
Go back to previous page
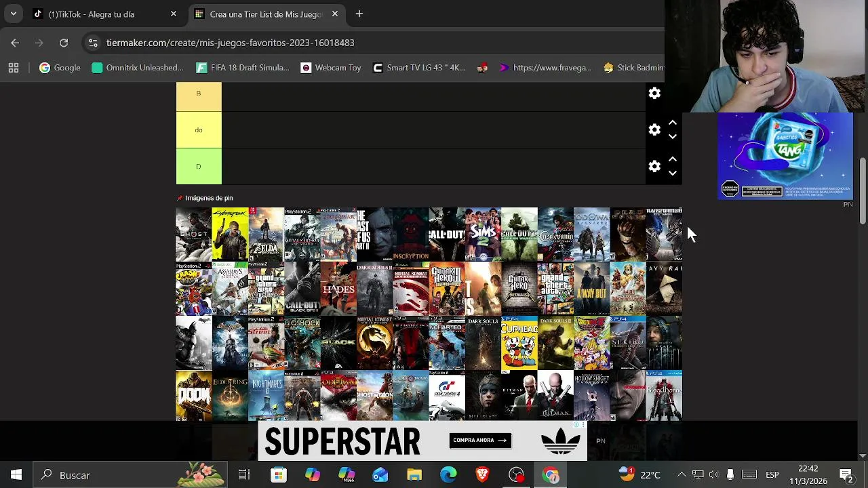15,43
